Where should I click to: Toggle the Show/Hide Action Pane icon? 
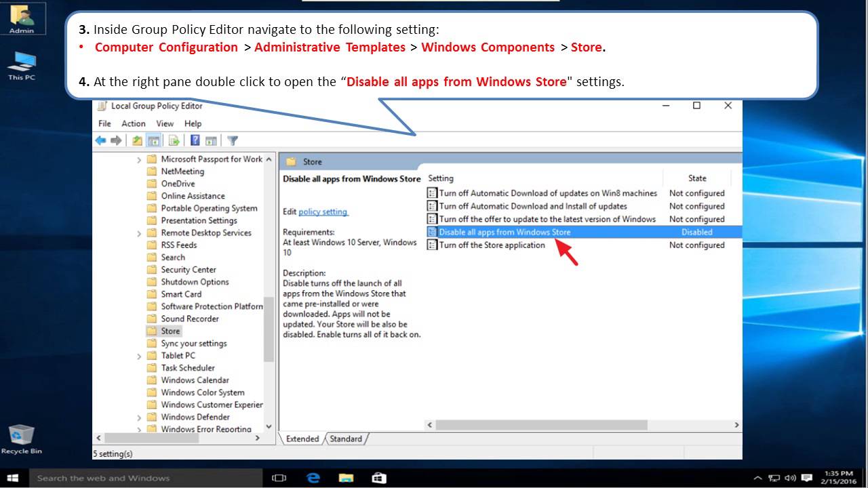[211, 140]
